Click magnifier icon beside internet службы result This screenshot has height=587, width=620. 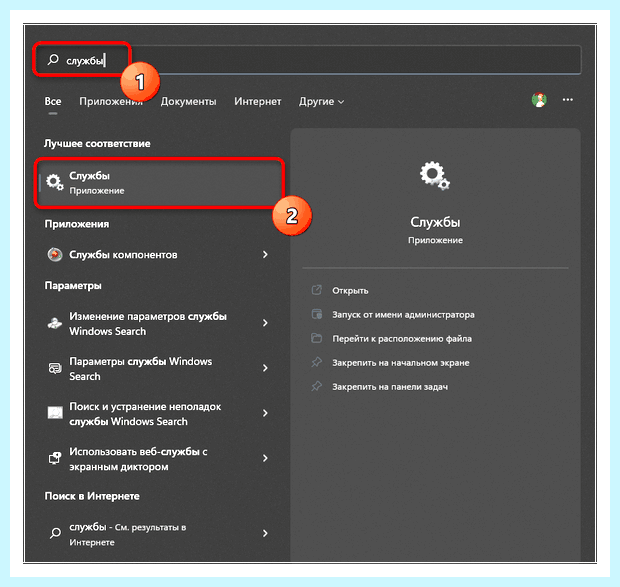[55, 533]
